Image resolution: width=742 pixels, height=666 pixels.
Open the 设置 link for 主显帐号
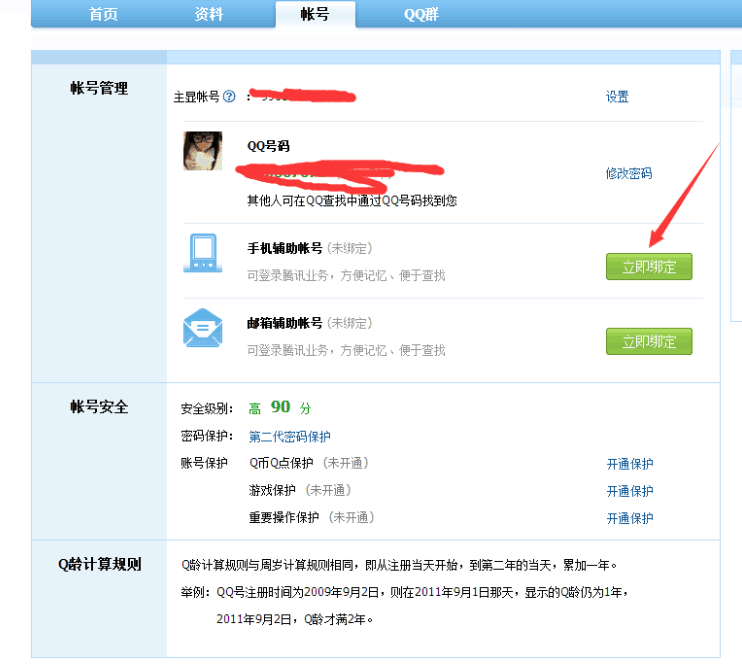point(617,97)
